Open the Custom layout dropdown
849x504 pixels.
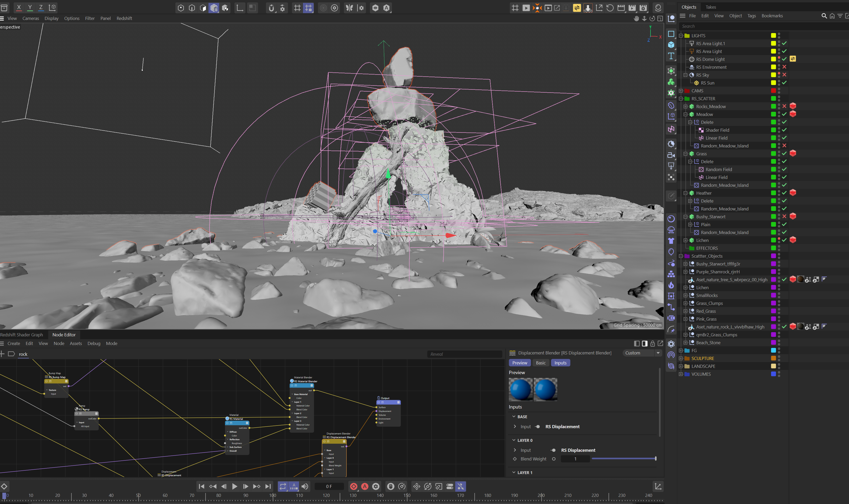pos(642,353)
